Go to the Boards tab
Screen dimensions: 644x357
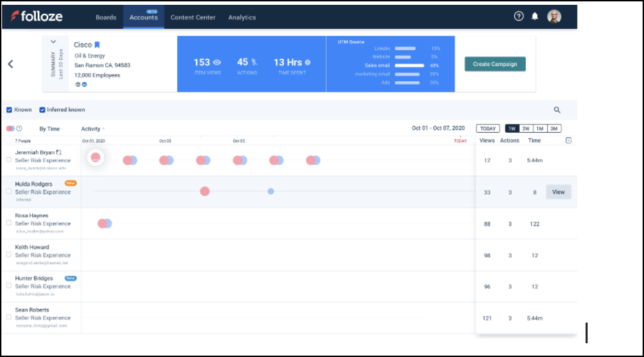click(106, 17)
